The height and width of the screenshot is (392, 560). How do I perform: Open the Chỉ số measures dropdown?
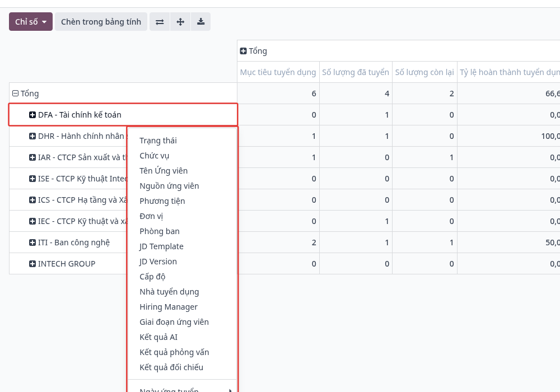tap(31, 22)
